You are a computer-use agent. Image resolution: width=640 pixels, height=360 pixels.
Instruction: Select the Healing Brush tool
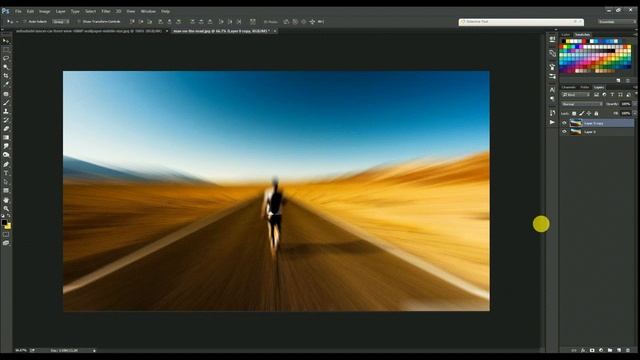click(6, 94)
